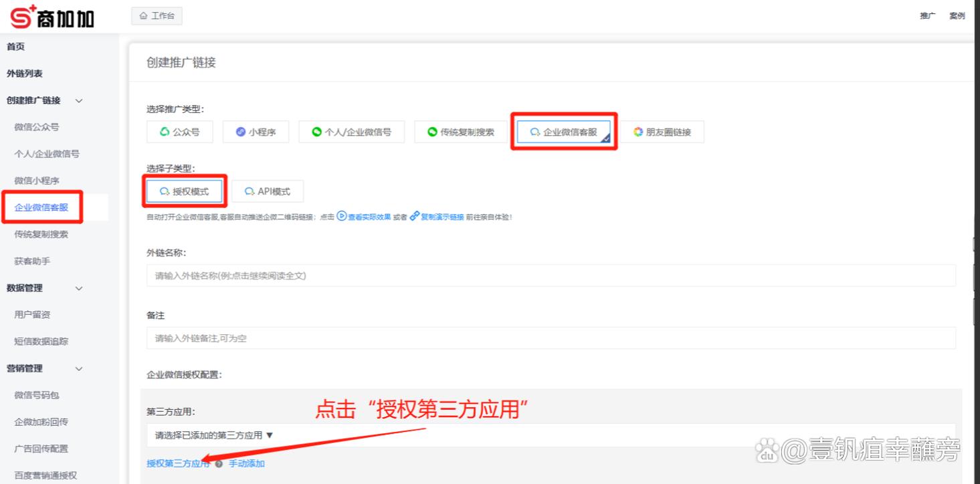Switch sub-type to API模式

pyautogui.click(x=267, y=192)
